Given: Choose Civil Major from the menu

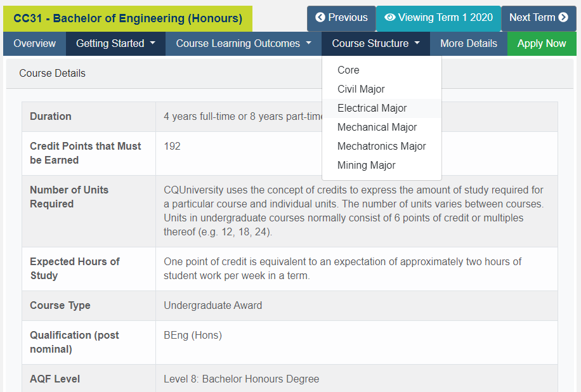Looking at the screenshot, I should pos(361,89).
